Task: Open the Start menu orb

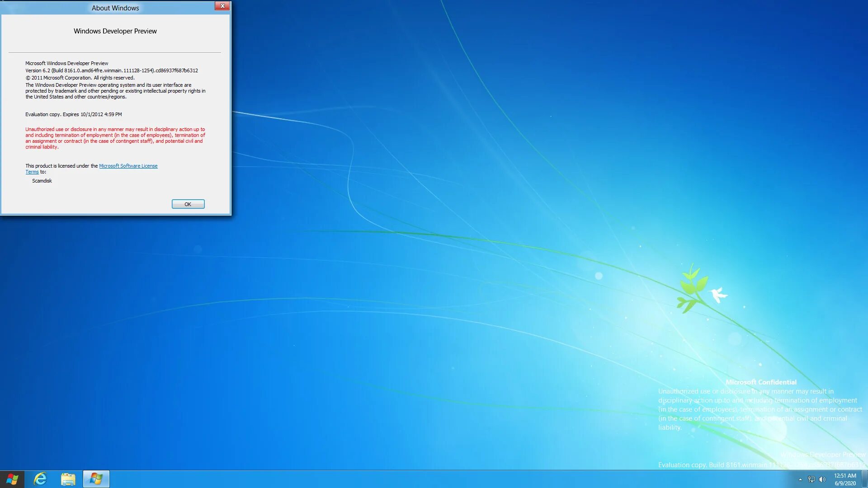Action: click(x=12, y=479)
